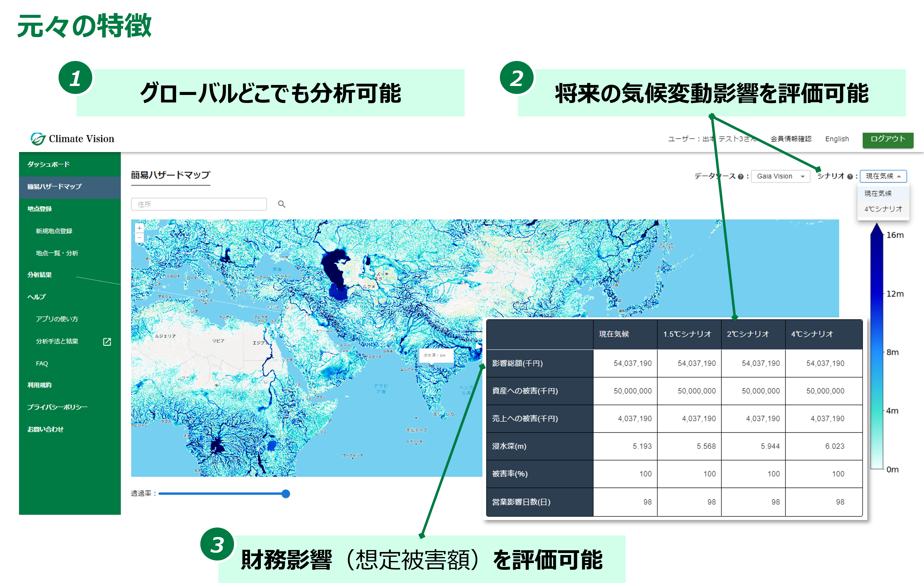924x587 pixels.
Task: Click the 透過率 slider handle
Action: point(286,494)
